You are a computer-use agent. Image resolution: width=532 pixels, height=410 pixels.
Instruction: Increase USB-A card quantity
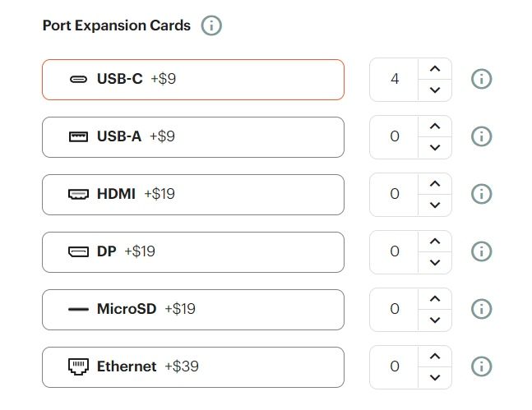click(435, 127)
